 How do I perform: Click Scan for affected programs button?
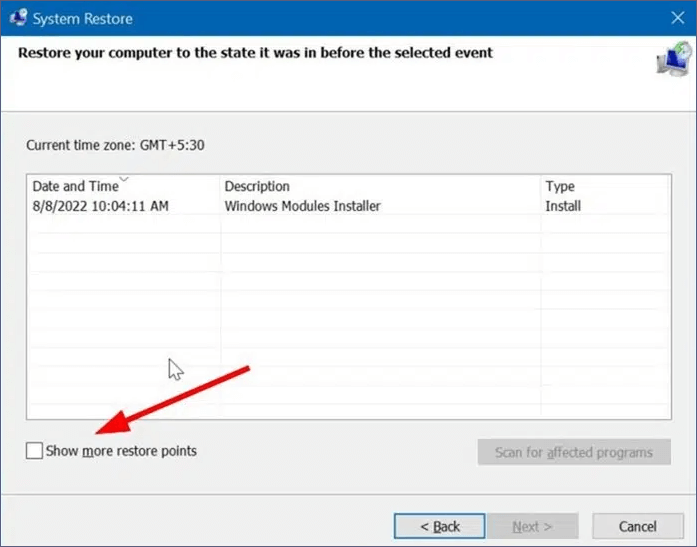coord(574,452)
